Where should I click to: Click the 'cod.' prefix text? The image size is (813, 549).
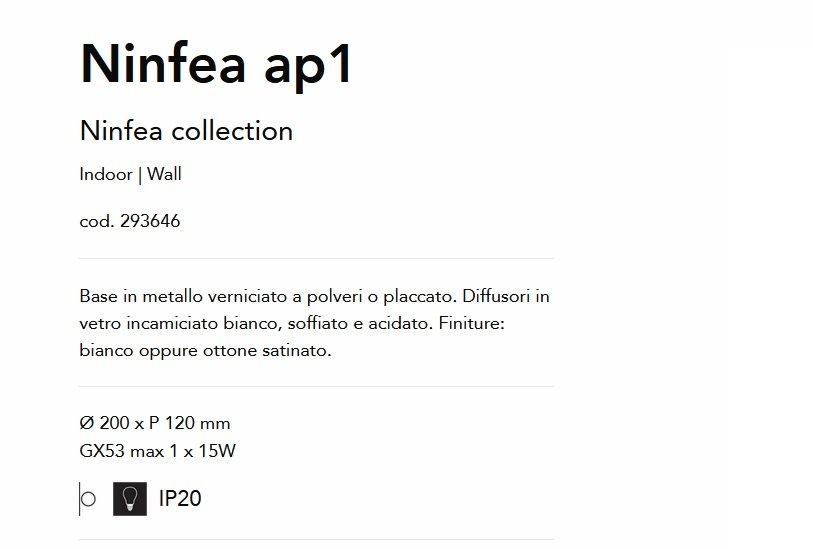point(97,221)
